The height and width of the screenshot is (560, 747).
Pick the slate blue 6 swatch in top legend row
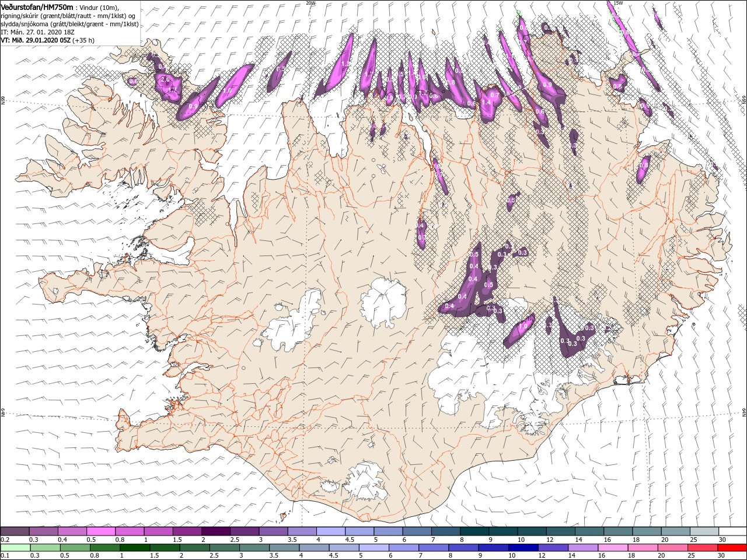tap(417, 531)
